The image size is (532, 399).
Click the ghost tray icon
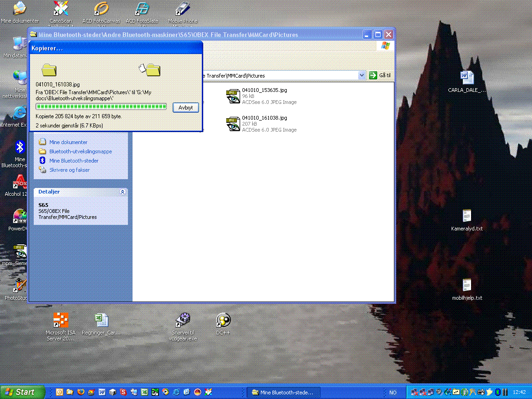pos(489,392)
